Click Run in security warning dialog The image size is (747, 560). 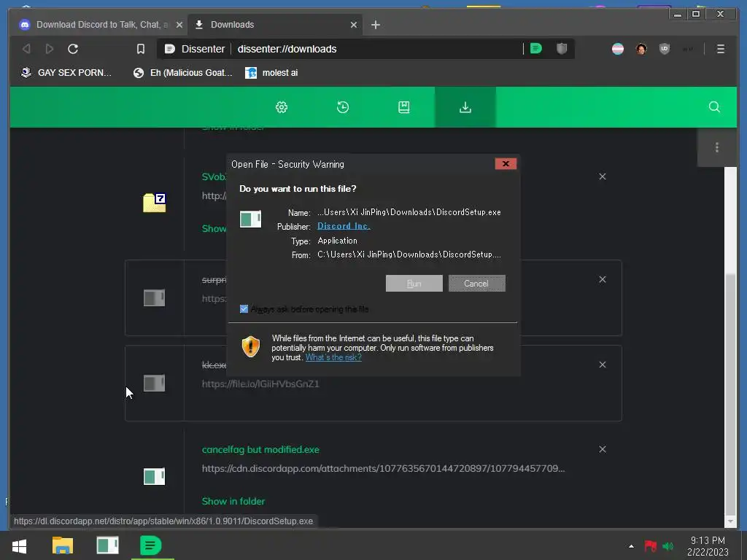(414, 284)
